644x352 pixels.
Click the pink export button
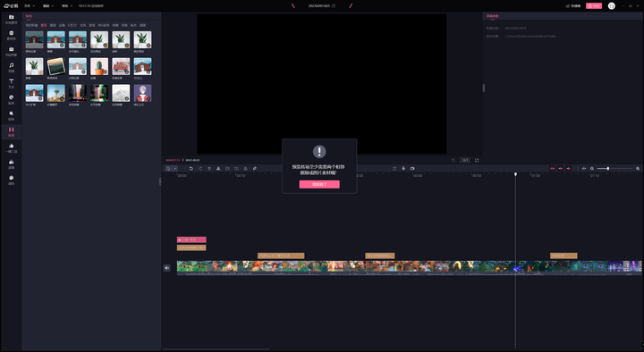[594, 5]
